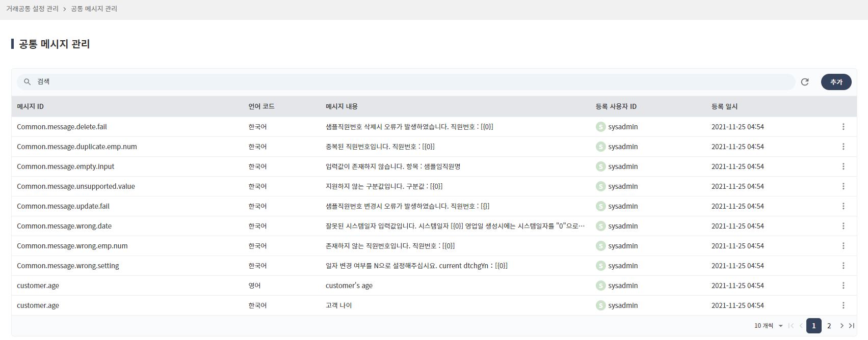Image resolution: width=868 pixels, height=340 pixels.
Task: Open more options for Common.message.wrong.date row
Action: tap(843, 226)
